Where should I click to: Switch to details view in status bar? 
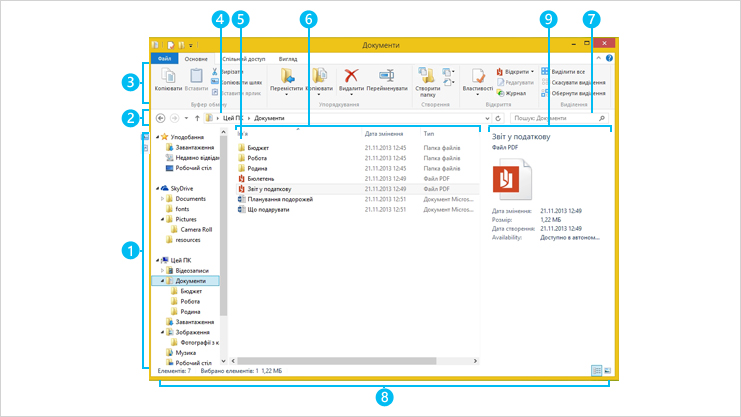click(x=596, y=371)
